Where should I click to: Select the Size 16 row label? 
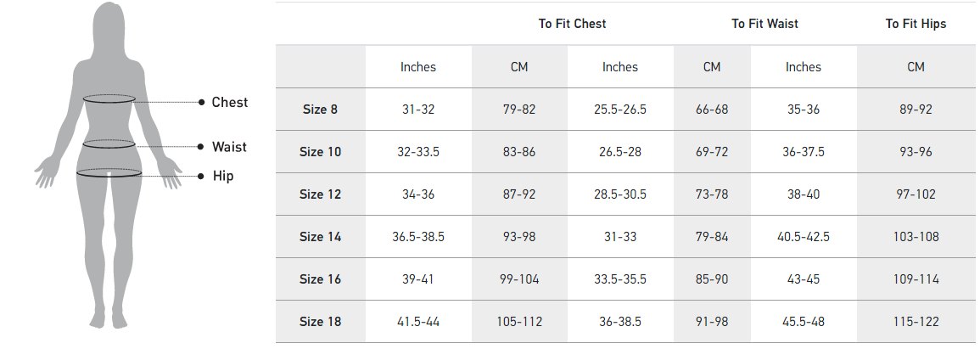(x=320, y=279)
